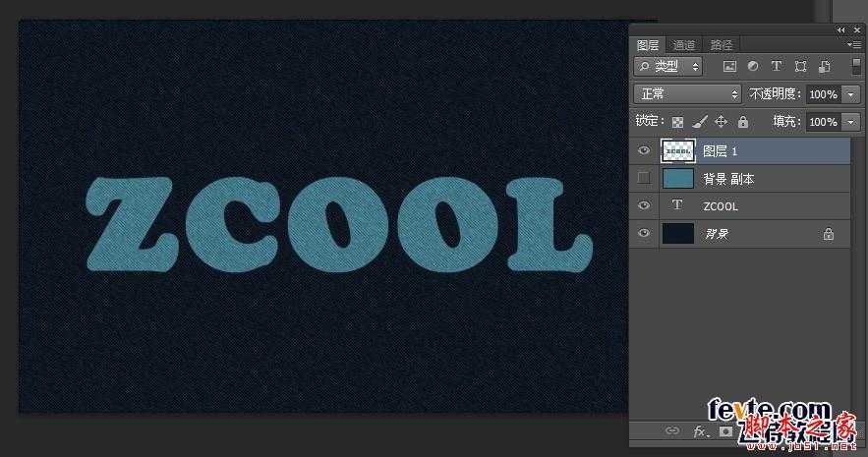The height and width of the screenshot is (457, 868).
Task: Open the 不透明度 slider arrow
Action: coord(851,94)
